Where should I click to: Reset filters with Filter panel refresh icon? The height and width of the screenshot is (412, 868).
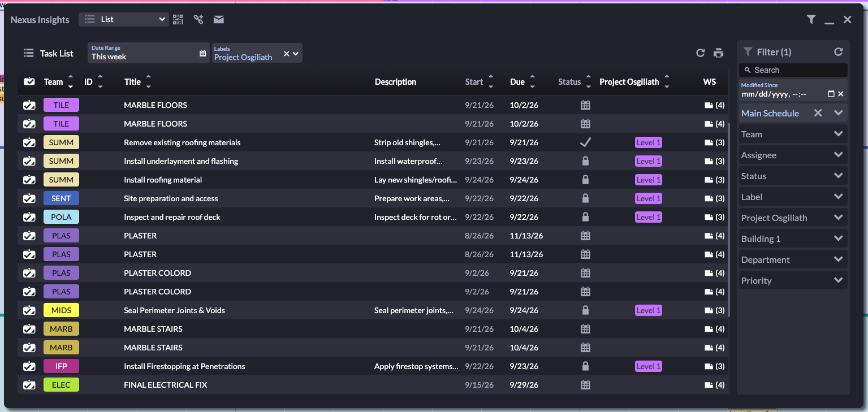click(x=839, y=52)
